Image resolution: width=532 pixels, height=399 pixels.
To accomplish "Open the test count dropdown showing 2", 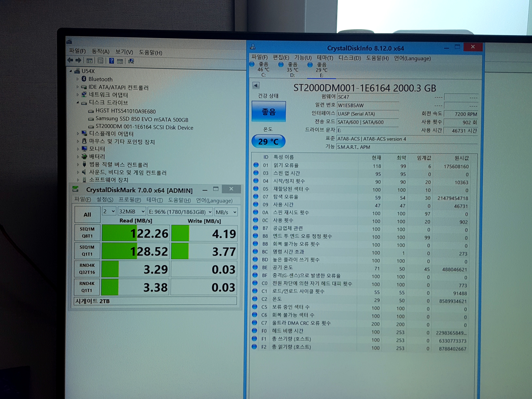I will tap(109, 211).
